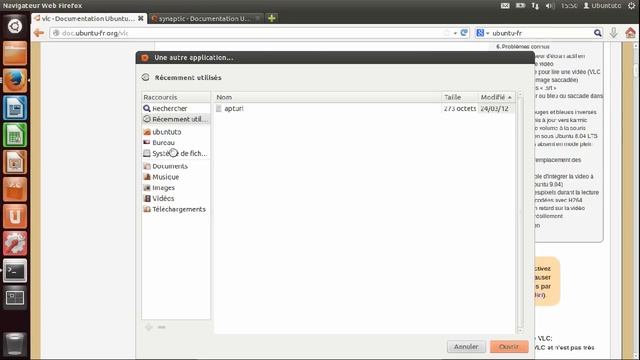
Task: Sort files by the Modifié column
Action: click(x=496, y=97)
